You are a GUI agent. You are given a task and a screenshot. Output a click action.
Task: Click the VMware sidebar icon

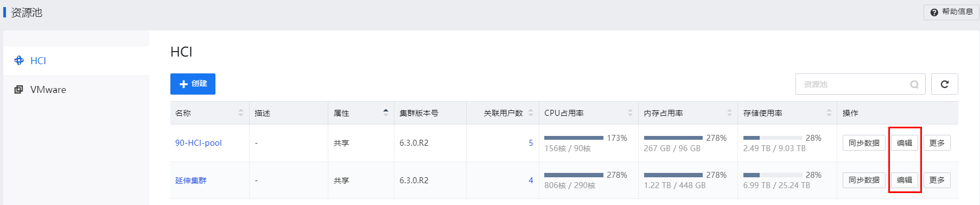click(18, 89)
